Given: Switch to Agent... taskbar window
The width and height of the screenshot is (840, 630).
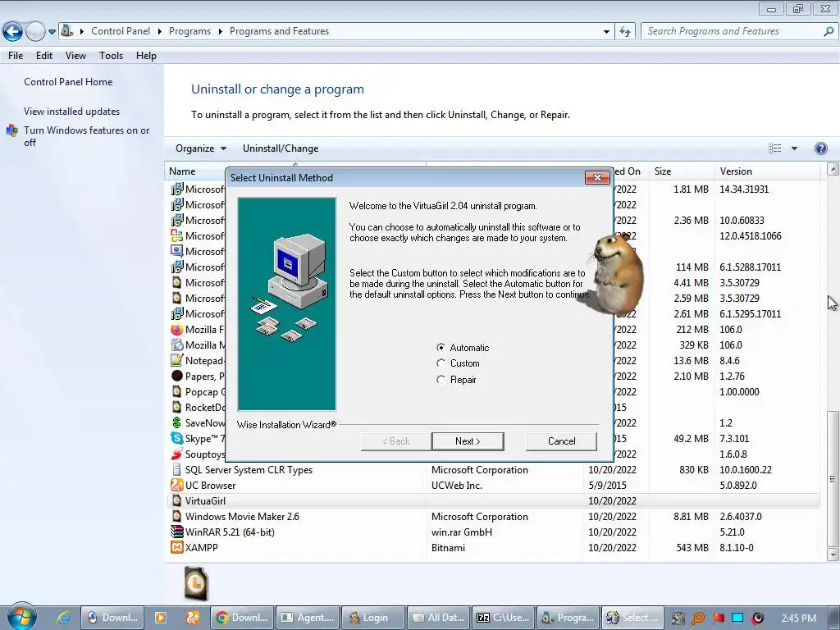Looking at the screenshot, I should [x=308, y=618].
